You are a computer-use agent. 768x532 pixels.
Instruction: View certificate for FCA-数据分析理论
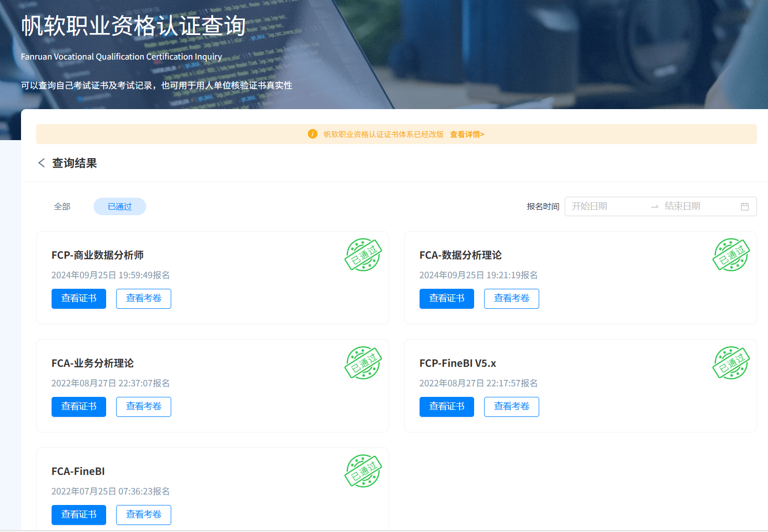[447, 299]
